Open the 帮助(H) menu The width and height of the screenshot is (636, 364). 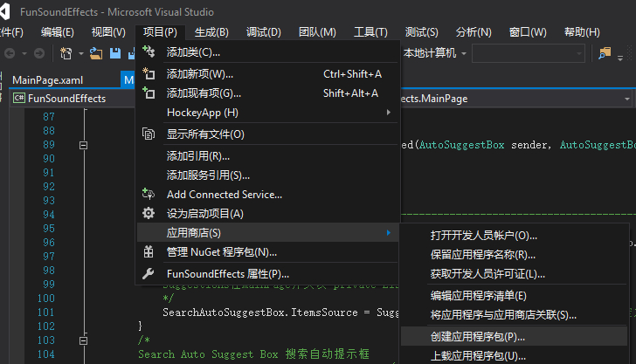coord(582,32)
